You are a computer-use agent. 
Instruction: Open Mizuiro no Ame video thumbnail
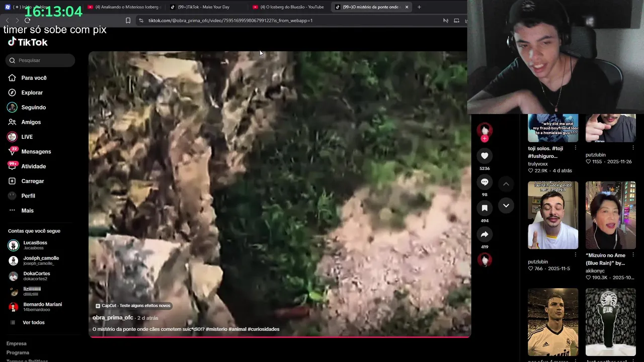[610, 215]
